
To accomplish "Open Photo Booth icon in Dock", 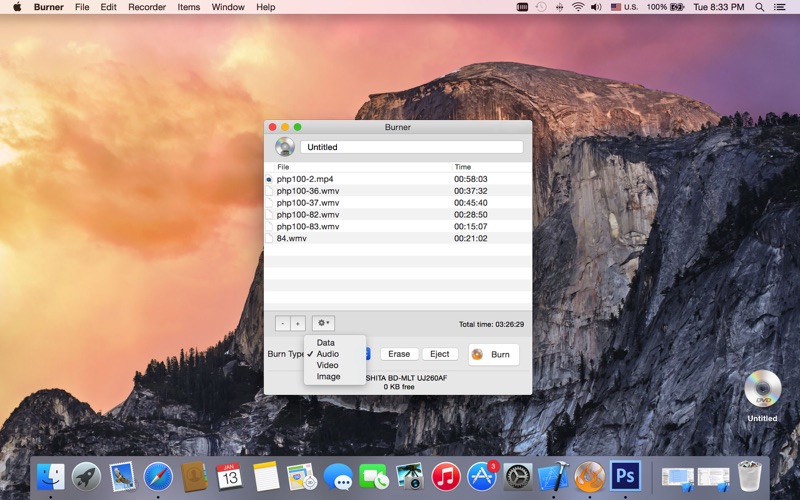I will (410, 478).
